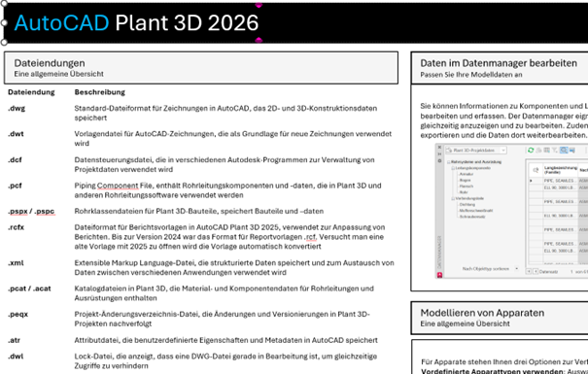Viewport: 588px width, 374px height.
Task: Click the Katalogdateien in Plant 3D description
Action: (224, 293)
